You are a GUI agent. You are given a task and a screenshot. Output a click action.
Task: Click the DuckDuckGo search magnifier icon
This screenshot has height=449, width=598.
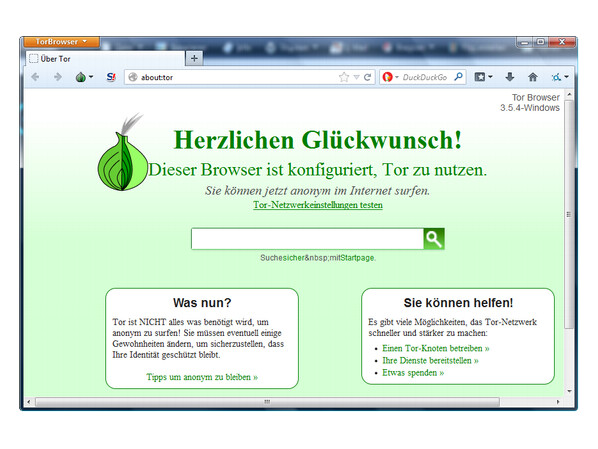(x=458, y=77)
